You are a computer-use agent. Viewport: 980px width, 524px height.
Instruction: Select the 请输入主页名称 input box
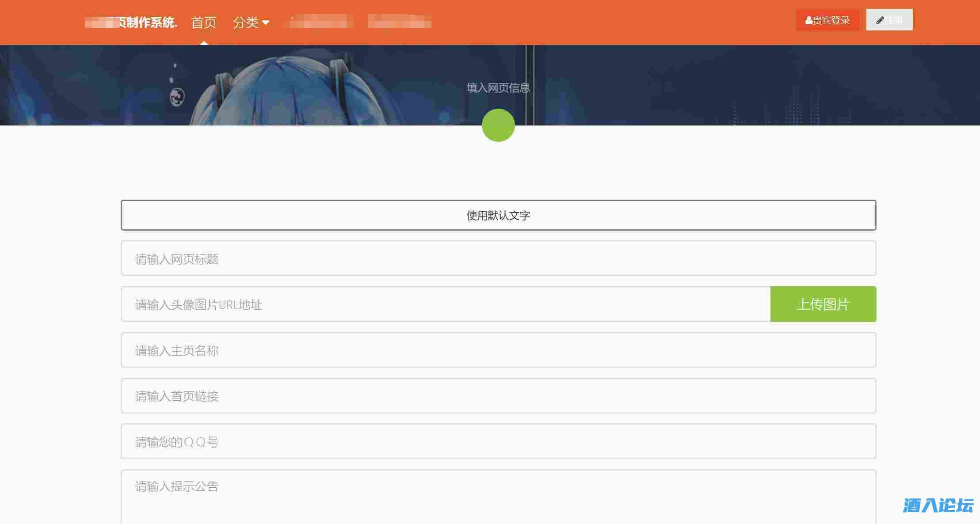point(498,350)
